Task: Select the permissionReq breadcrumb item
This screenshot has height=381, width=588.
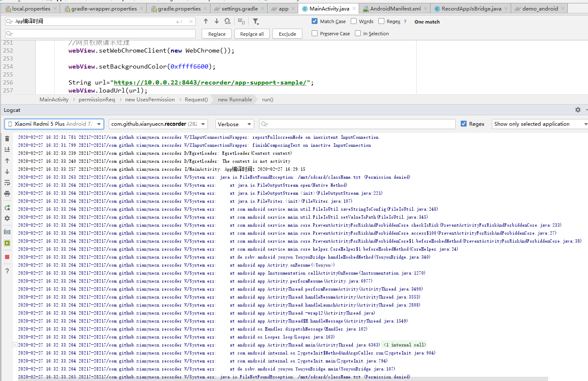Action: coord(97,99)
